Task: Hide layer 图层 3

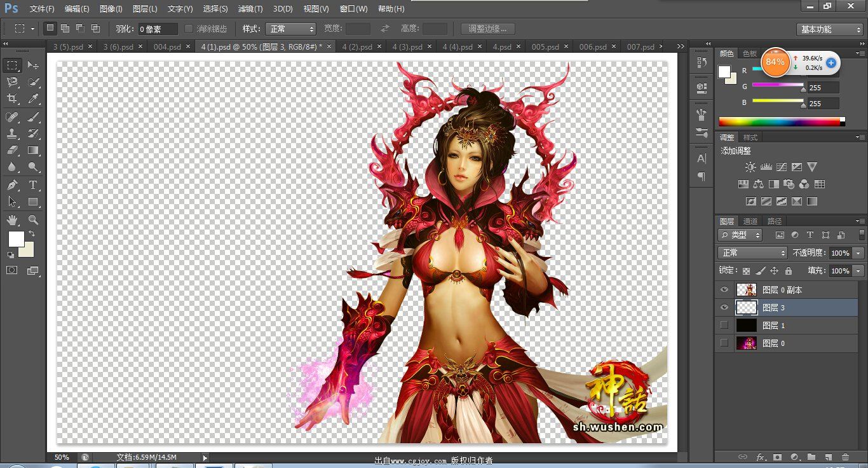Action: (x=724, y=308)
